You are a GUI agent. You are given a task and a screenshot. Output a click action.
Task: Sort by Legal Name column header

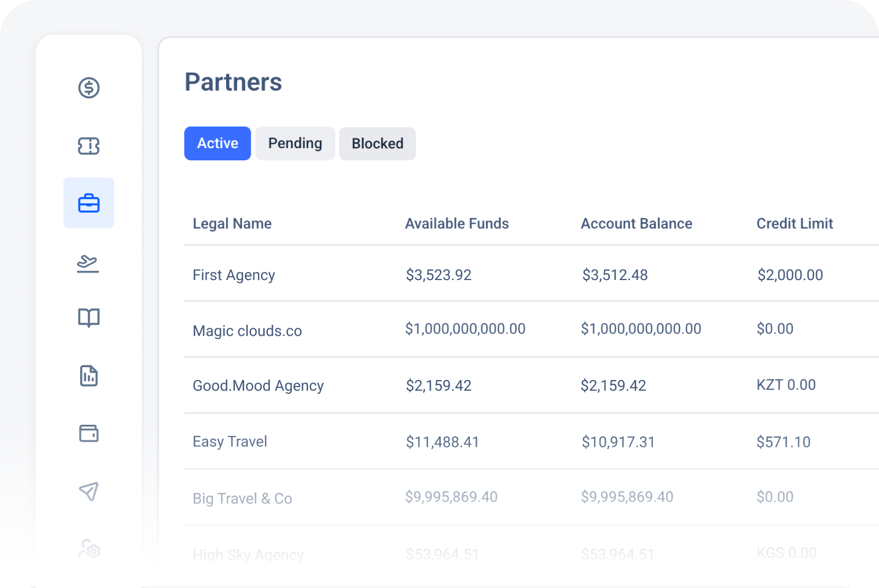(232, 224)
